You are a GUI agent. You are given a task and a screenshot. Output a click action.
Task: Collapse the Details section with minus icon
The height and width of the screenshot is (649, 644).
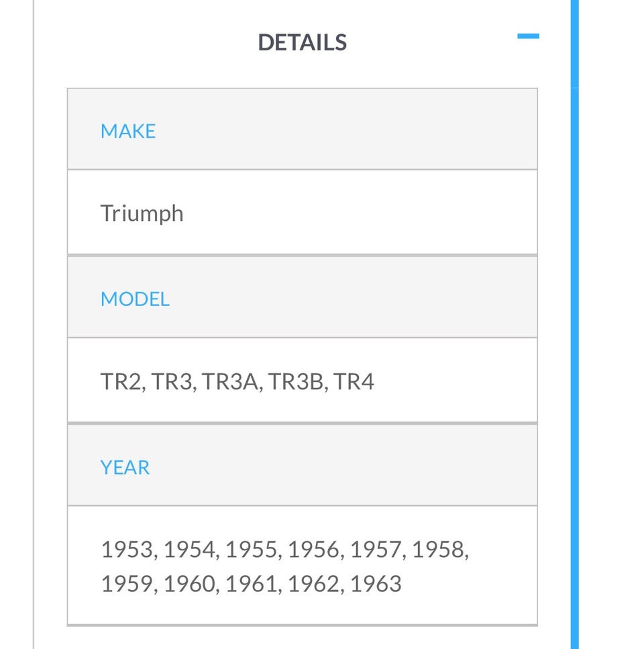click(x=528, y=36)
